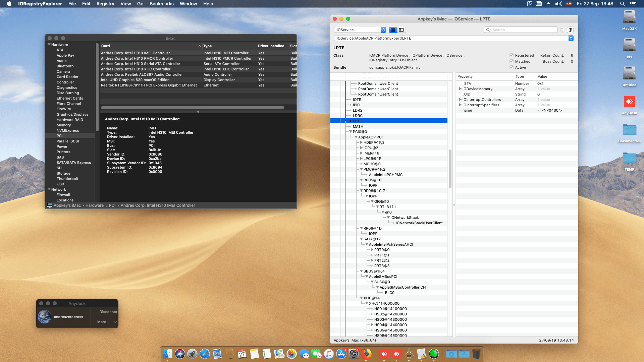
Task: Open the Untitled drive on desktop
Action: pyautogui.click(x=629, y=74)
